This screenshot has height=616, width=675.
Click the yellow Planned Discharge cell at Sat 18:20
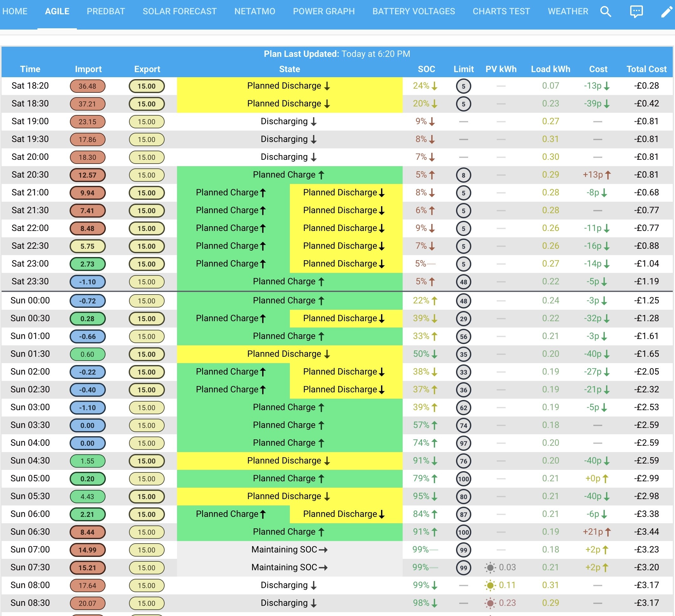[290, 86]
